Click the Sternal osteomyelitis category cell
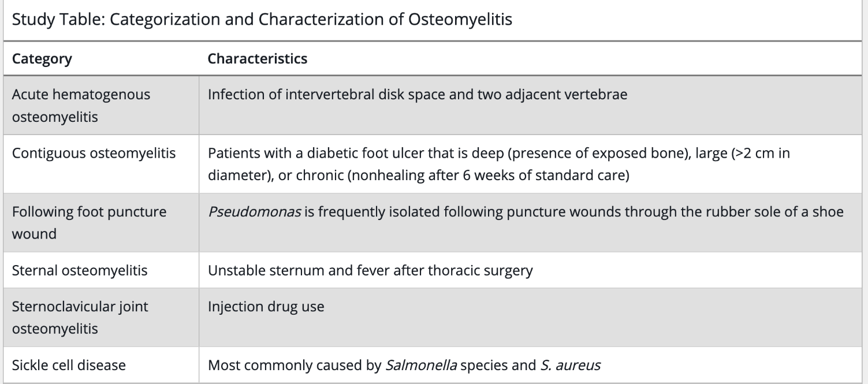 pos(80,270)
